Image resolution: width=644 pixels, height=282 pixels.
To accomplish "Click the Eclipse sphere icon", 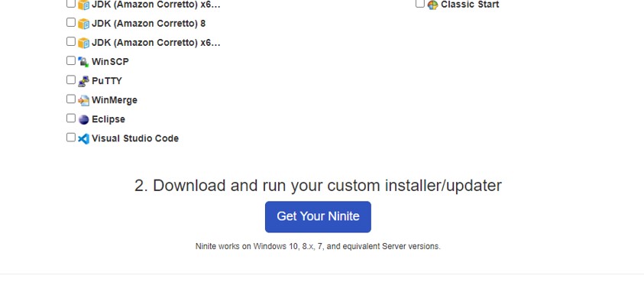I will pos(83,120).
